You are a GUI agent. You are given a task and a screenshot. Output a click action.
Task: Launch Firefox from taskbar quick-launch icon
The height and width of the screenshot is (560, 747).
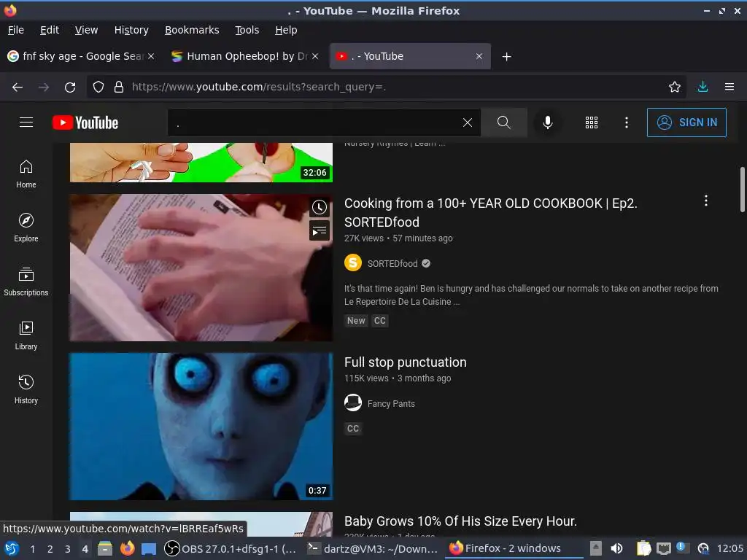[x=127, y=548]
